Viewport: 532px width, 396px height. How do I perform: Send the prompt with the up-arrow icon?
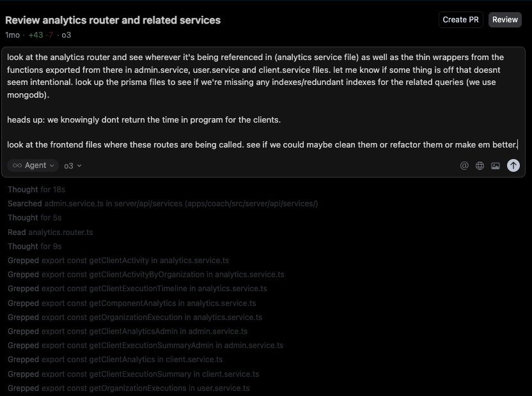click(513, 165)
